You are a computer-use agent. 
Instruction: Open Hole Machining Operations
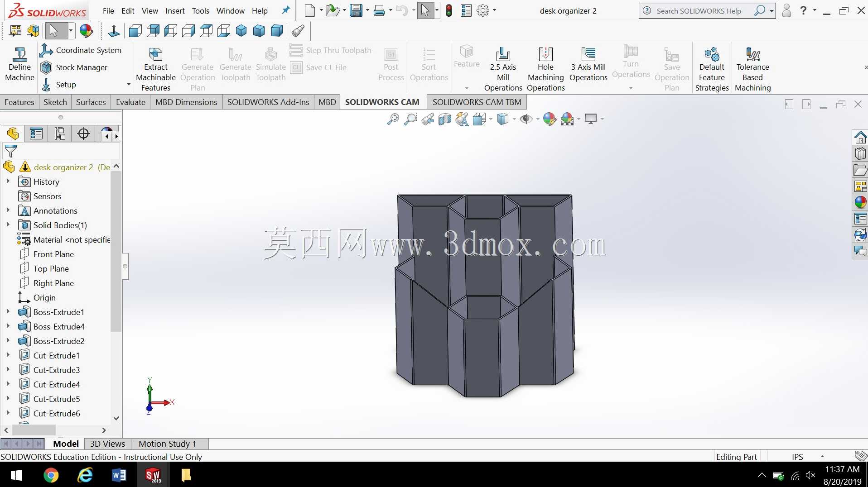[546, 69]
